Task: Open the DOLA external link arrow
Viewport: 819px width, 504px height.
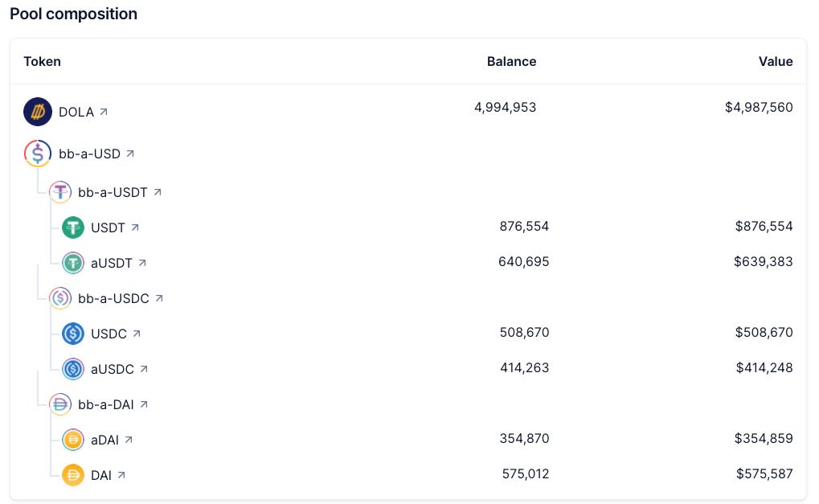Action: pos(103,113)
